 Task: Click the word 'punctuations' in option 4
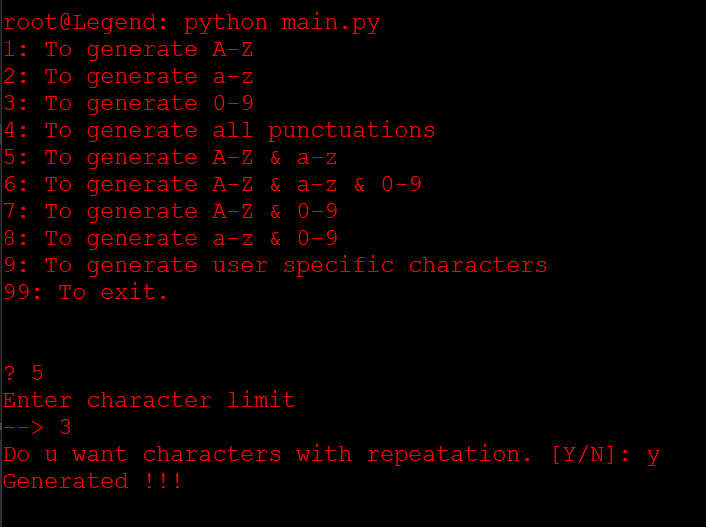click(x=351, y=130)
